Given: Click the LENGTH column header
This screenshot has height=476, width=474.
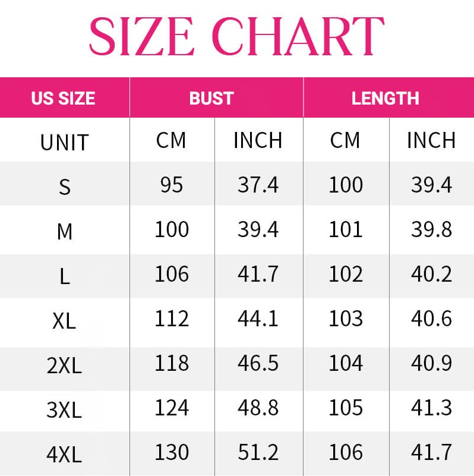Looking at the screenshot, I should [x=385, y=98].
